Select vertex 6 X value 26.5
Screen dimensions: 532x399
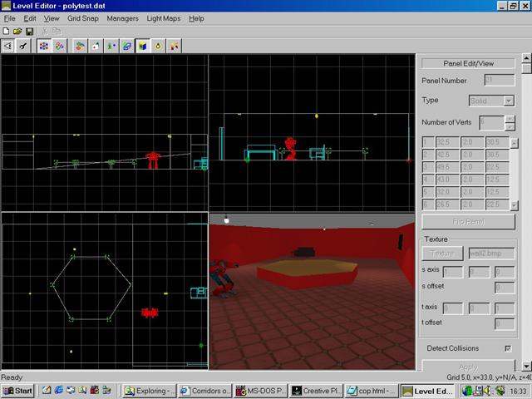tap(447, 204)
